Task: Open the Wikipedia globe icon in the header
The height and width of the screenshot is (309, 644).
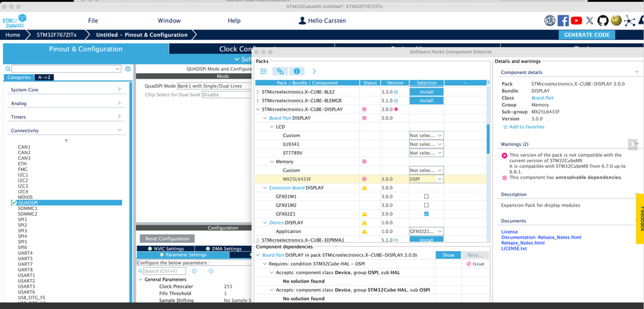Action: click(x=615, y=21)
